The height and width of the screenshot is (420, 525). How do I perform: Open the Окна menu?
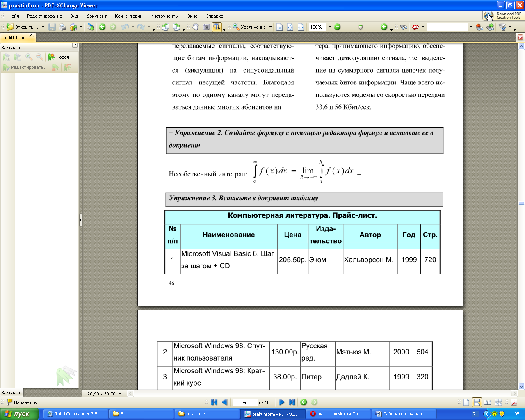click(192, 16)
